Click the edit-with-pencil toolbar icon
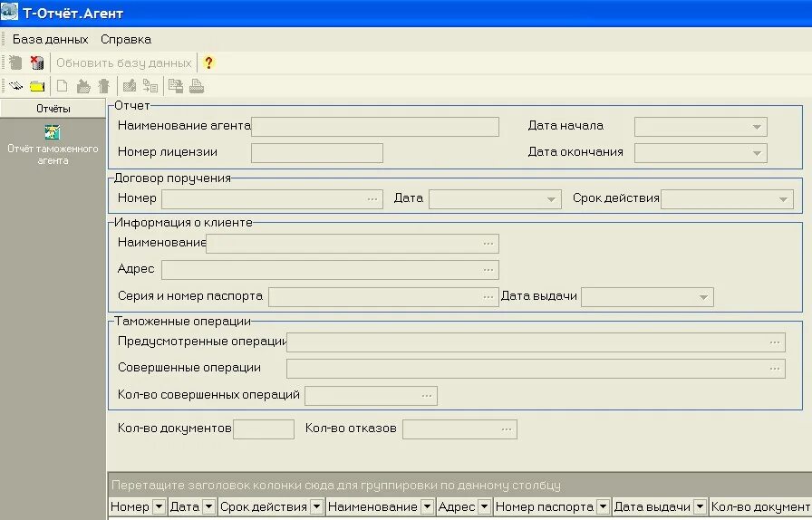812x520 pixels. (x=130, y=86)
